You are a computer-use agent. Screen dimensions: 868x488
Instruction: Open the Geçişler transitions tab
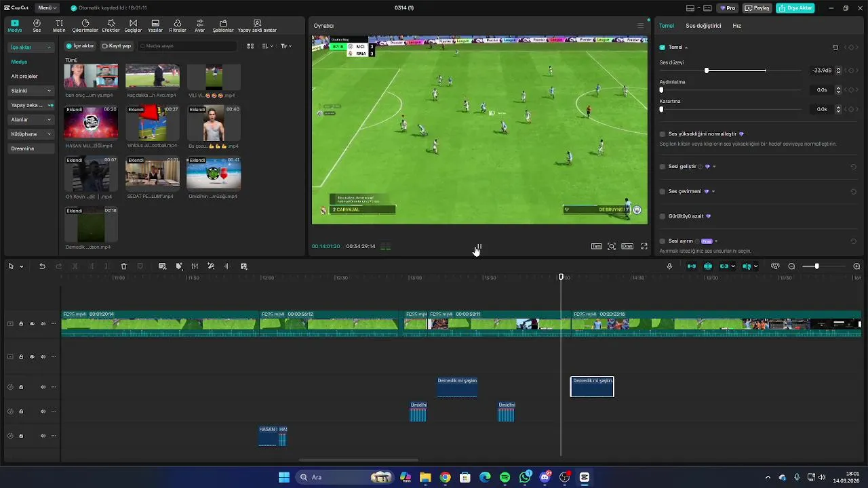(x=133, y=26)
